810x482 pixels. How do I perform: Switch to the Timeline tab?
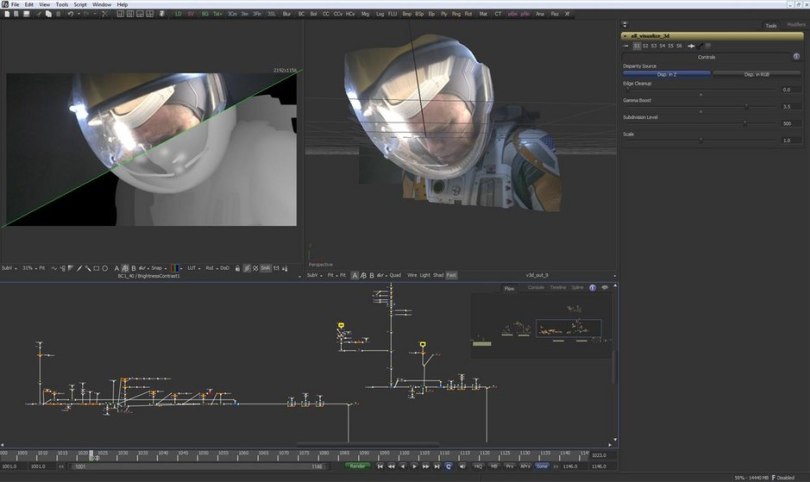[x=558, y=287]
